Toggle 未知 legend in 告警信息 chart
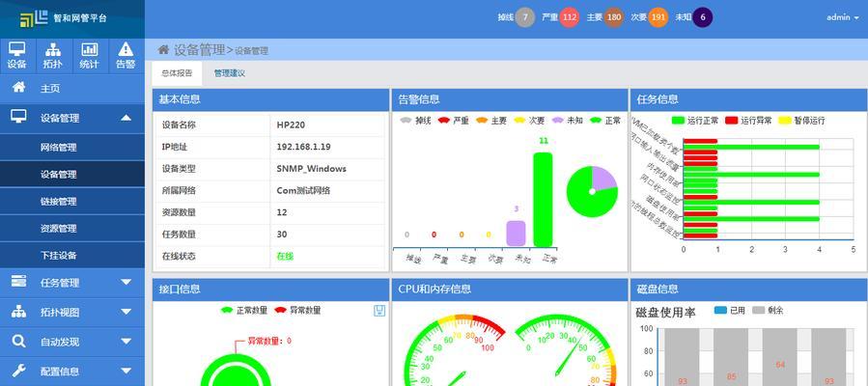This screenshot has height=386, width=868. click(568, 121)
